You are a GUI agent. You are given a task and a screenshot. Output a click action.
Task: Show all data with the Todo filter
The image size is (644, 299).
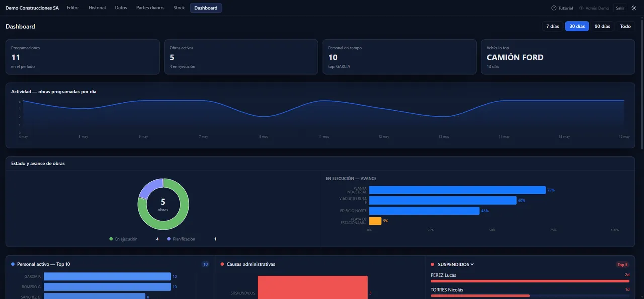click(625, 26)
